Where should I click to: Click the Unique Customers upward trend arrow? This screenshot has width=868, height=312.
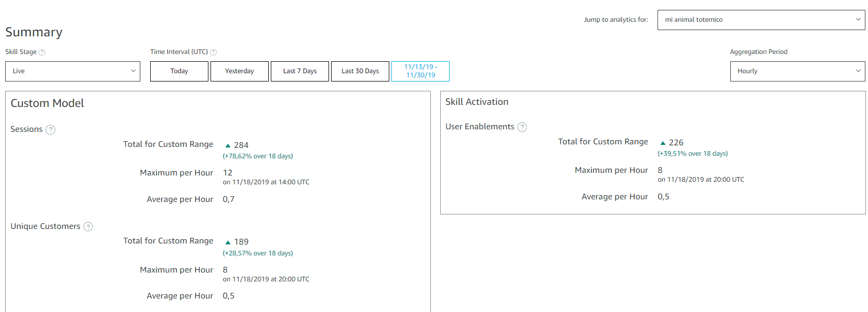[228, 242]
